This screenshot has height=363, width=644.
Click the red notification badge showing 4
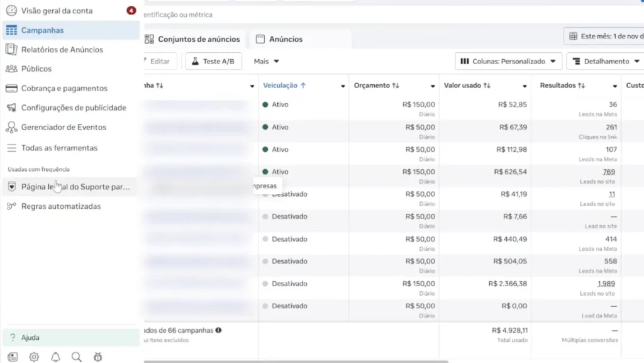click(131, 10)
